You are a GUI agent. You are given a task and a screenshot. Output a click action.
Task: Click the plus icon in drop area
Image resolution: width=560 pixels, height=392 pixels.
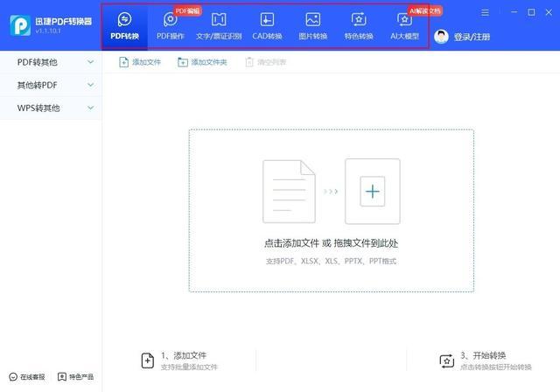click(372, 192)
